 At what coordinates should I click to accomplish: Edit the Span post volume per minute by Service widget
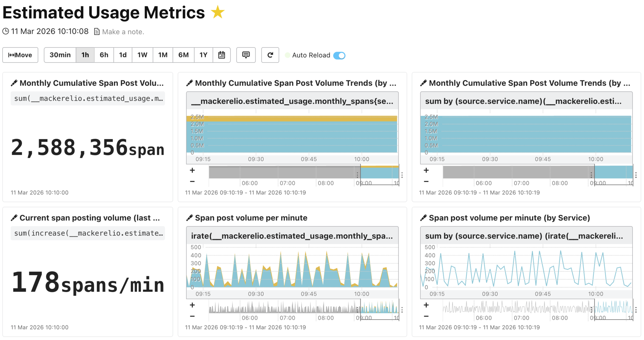423,218
